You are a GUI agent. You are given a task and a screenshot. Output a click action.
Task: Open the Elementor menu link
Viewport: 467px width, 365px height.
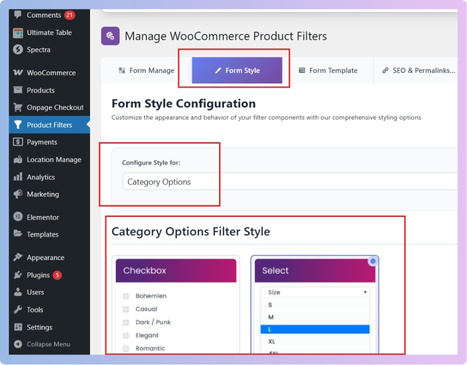tap(49, 217)
